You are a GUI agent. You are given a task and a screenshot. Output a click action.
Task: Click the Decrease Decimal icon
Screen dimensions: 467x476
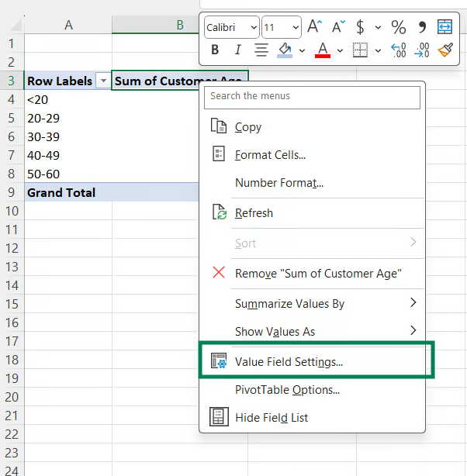pyautogui.click(x=421, y=50)
